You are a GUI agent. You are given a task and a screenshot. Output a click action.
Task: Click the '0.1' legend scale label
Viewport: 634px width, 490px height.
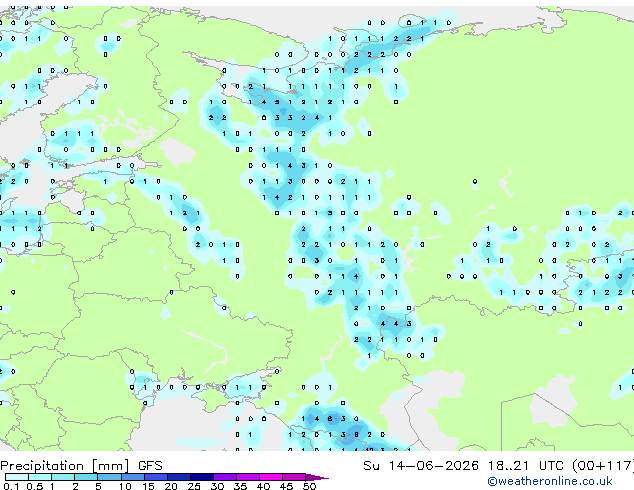pos(12,486)
